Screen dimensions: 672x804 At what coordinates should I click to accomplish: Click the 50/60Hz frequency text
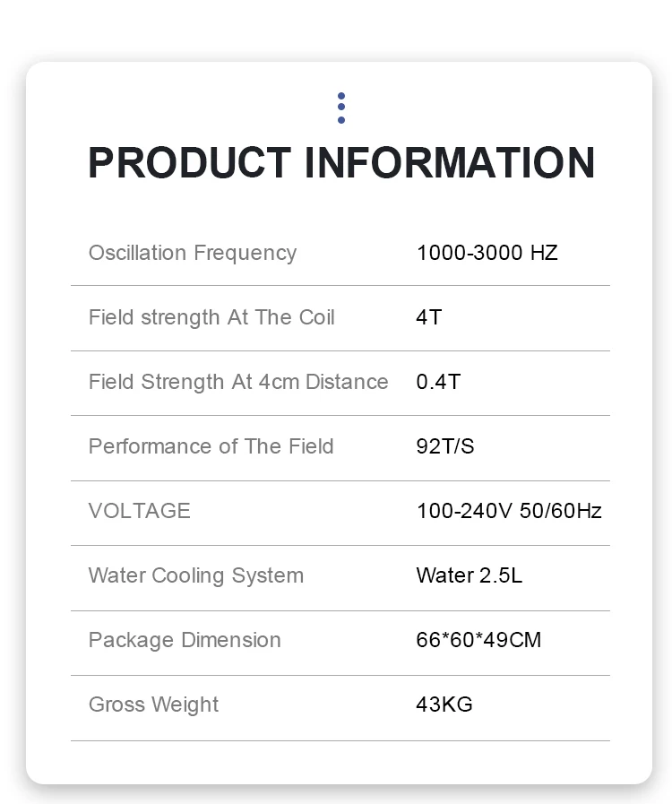tap(561, 511)
